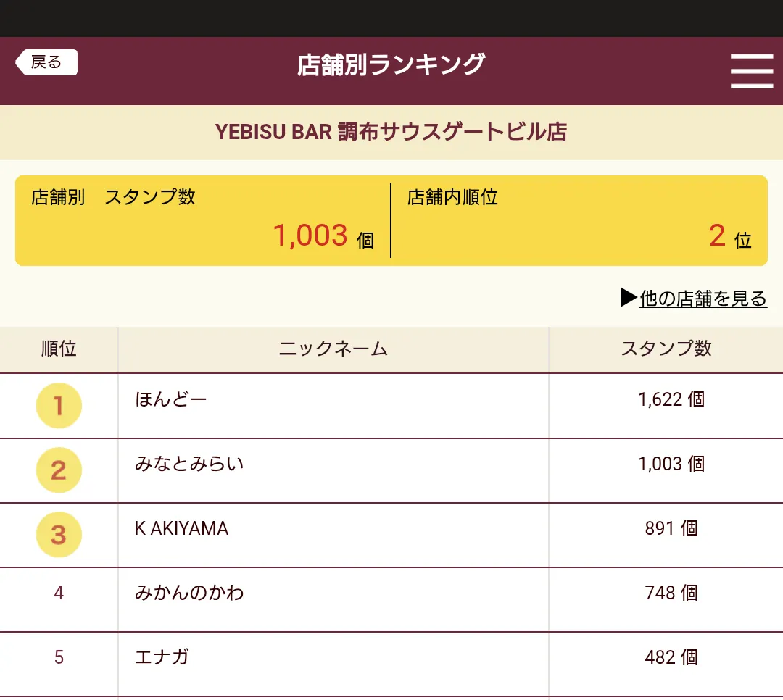This screenshot has height=700, width=783.
Task: Select the nickname ほんどー
Action: point(171,399)
